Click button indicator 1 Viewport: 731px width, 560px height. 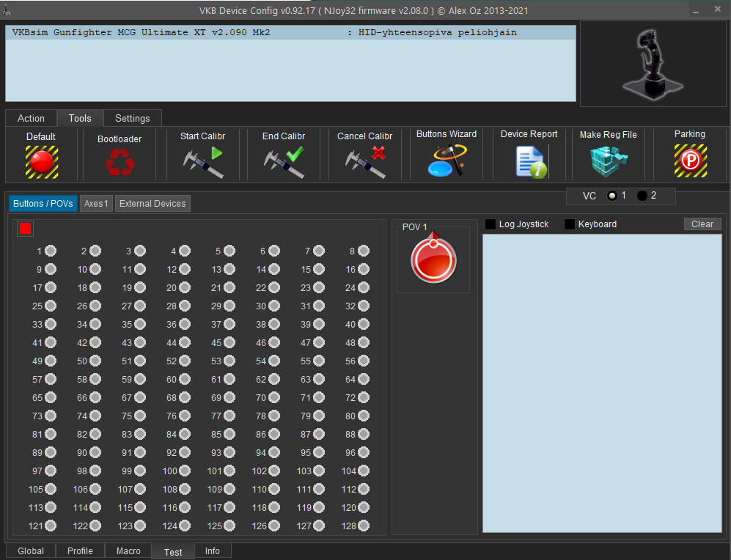[51, 251]
